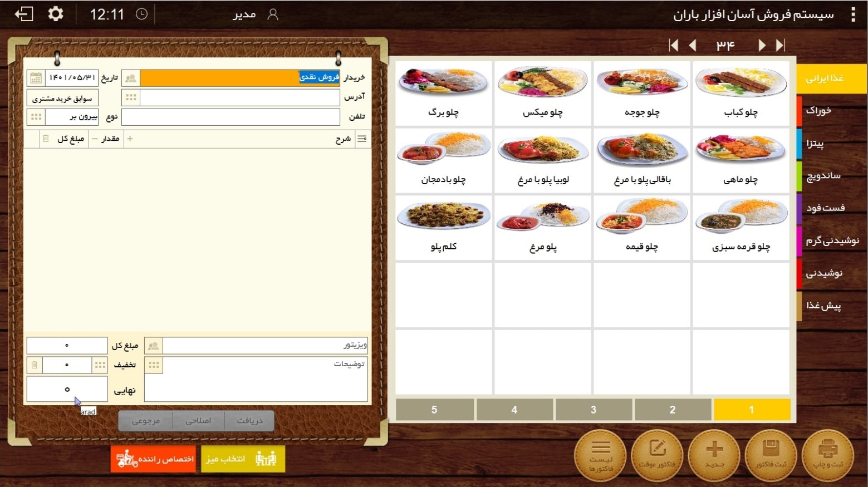This screenshot has height=487, width=868.
Task: Click customer picker icon beside buyer field
Action: (x=131, y=78)
